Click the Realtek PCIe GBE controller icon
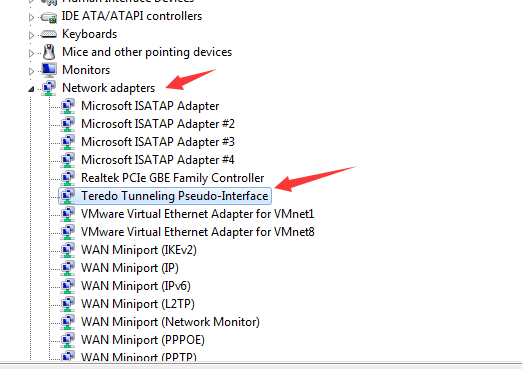This screenshot has height=369, width=522. (68, 178)
